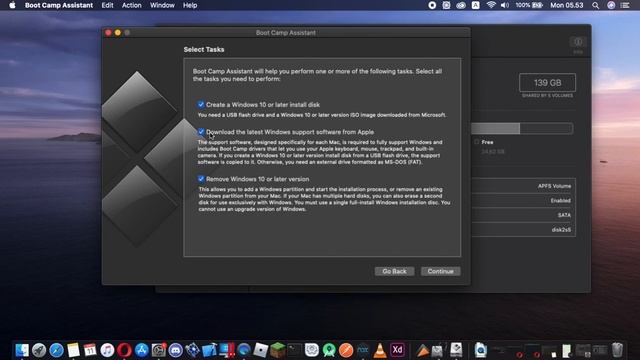Click the battery 100% indicator

click(529, 5)
